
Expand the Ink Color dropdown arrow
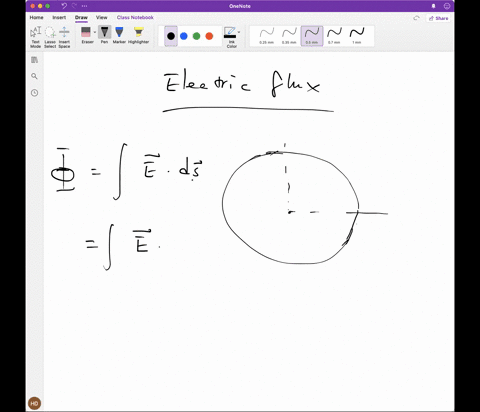239,32
